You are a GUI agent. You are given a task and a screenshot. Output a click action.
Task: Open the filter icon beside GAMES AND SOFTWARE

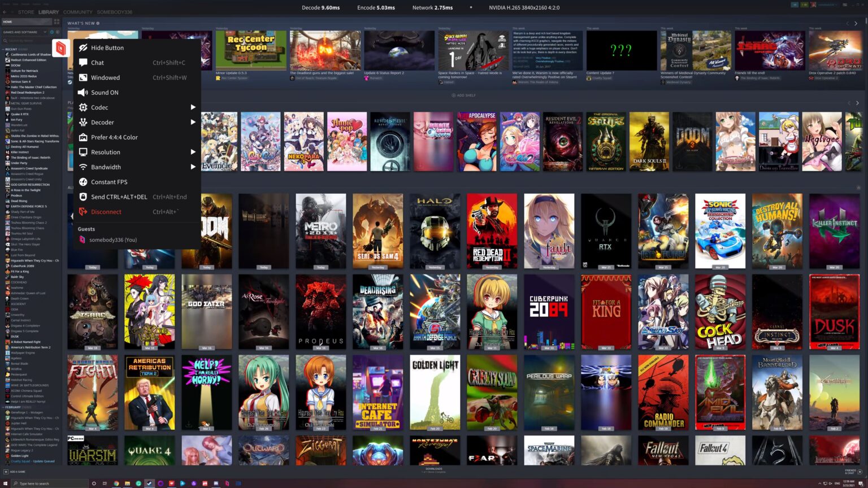(51, 32)
